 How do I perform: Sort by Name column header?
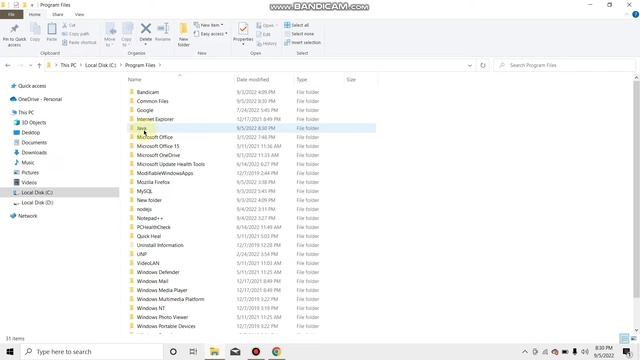(x=135, y=80)
